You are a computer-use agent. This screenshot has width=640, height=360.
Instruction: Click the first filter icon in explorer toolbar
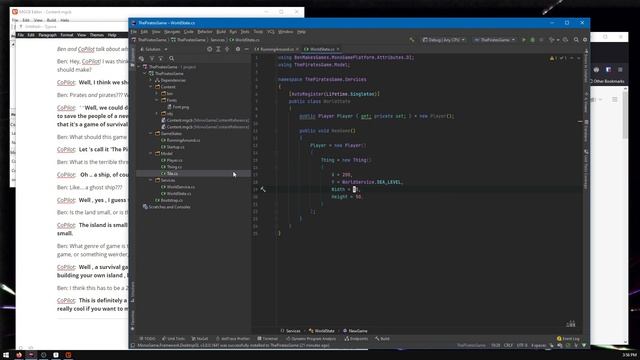(152, 59)
